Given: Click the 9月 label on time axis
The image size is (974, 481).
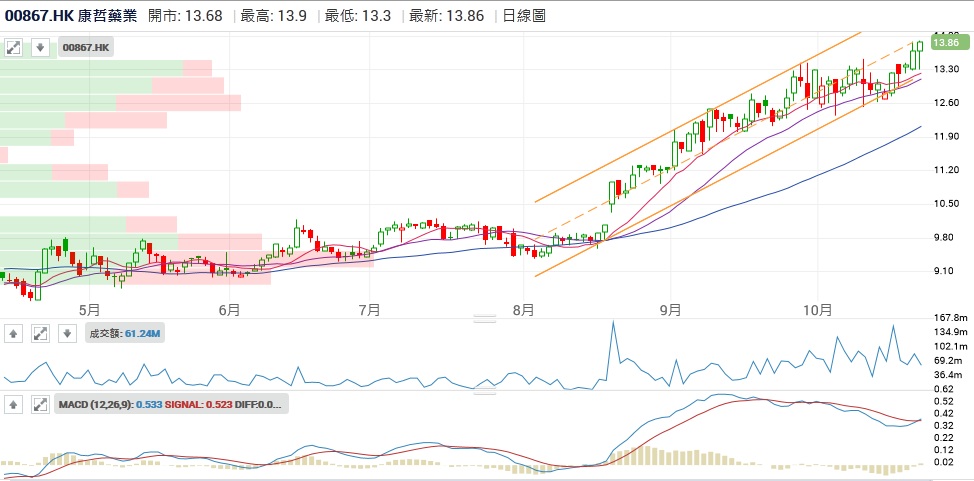Looking at the screenshot, I should pos(670,309).
